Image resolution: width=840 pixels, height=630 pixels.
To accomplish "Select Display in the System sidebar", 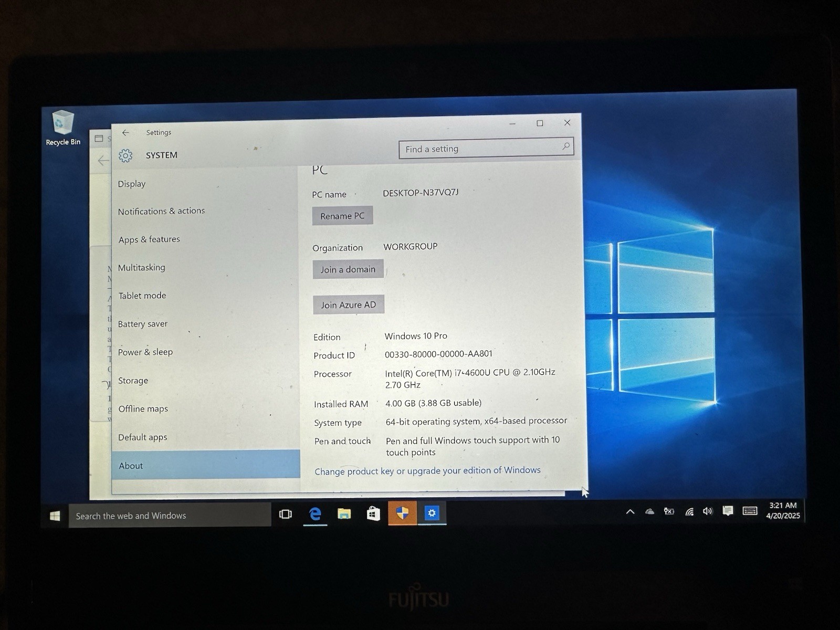I will coord(132,184).
